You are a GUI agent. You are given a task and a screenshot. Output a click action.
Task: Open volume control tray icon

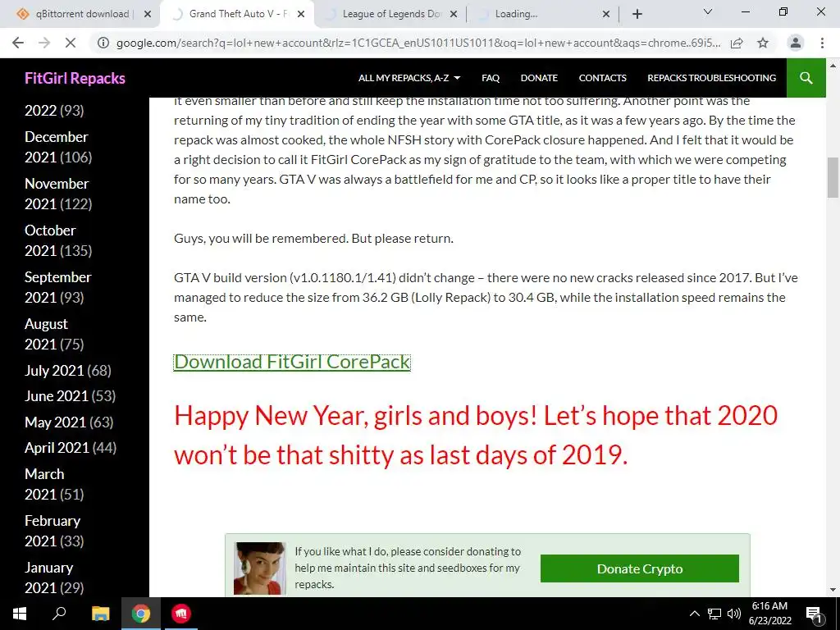tap(734, 614)
